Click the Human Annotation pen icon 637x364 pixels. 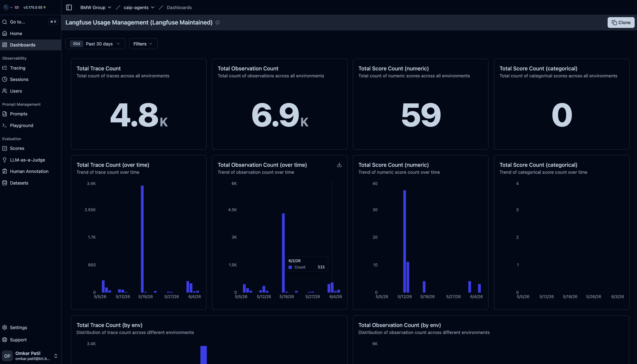tap(4, 171)
